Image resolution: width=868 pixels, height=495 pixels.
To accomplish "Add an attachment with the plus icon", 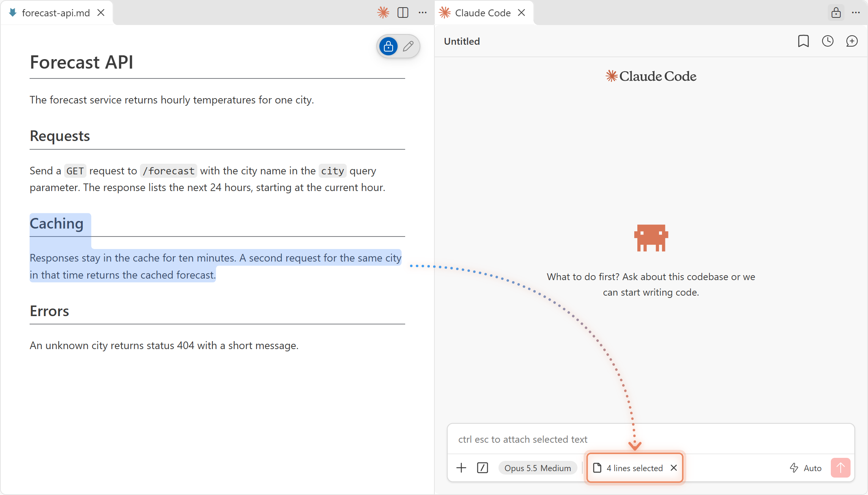I will [x=461, y=468].
